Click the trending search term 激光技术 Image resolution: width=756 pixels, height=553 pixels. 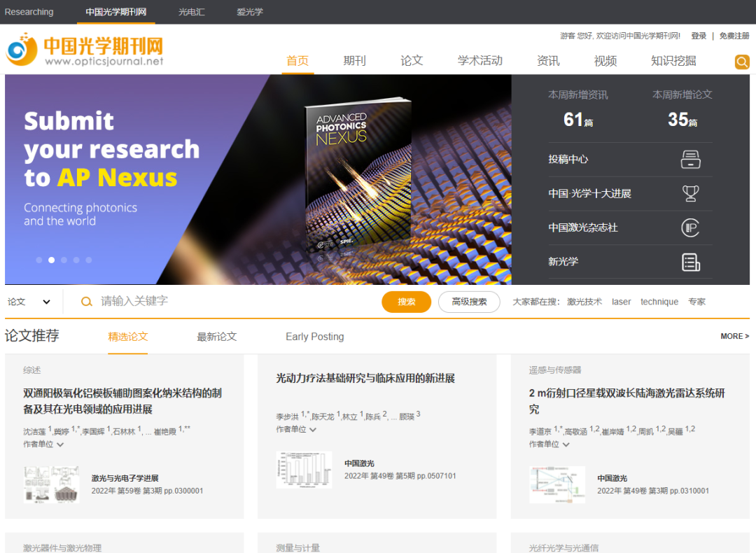[x=584, y=302]
